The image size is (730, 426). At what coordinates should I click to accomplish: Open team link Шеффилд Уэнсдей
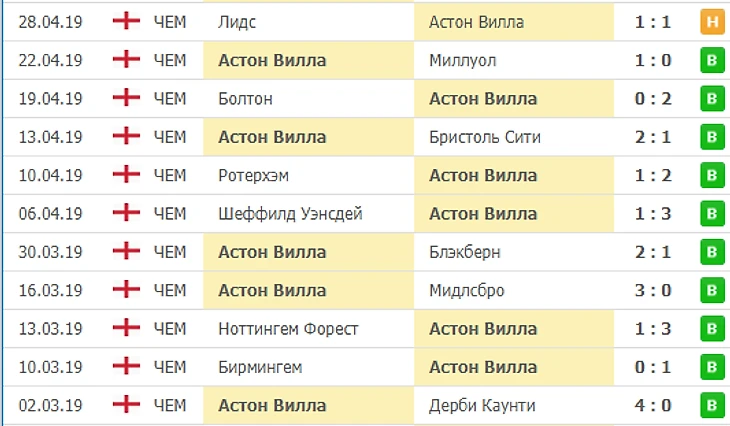pyautogui.click(x=289, y=214)
